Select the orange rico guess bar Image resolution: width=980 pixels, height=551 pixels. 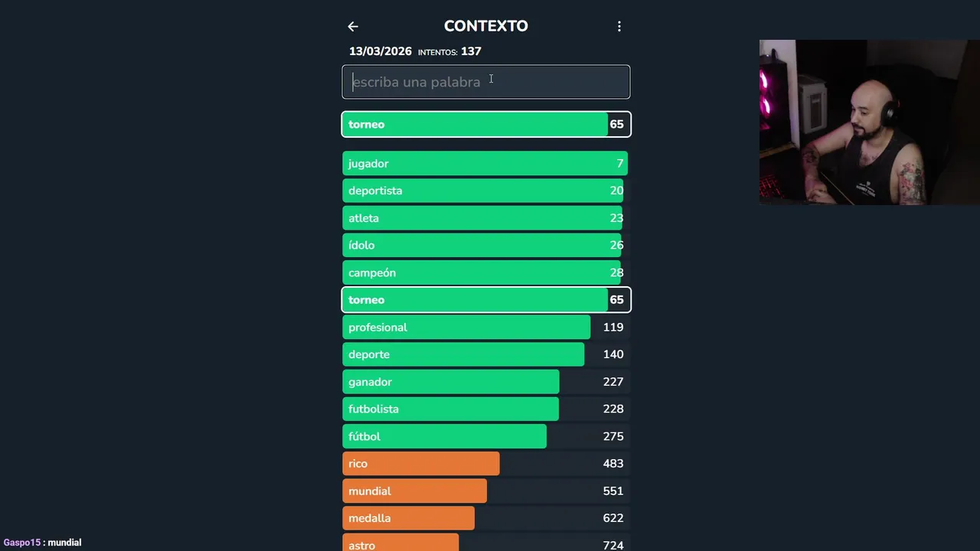tap(485, 464)
